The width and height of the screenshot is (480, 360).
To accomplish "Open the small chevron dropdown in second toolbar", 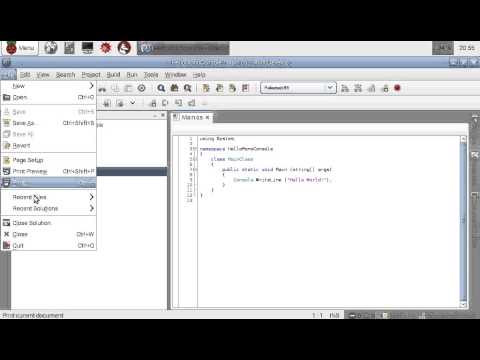I will (133, 103).
